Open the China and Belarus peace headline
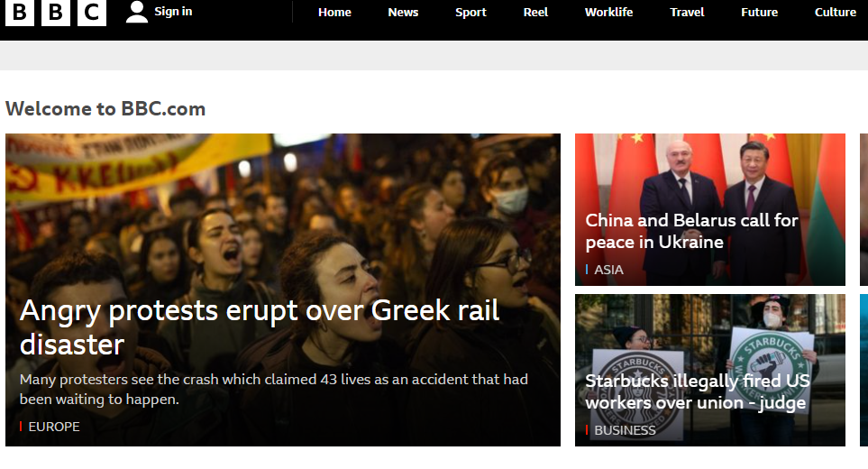The width and height of the screenshot is (868, 469). point(691,231)
